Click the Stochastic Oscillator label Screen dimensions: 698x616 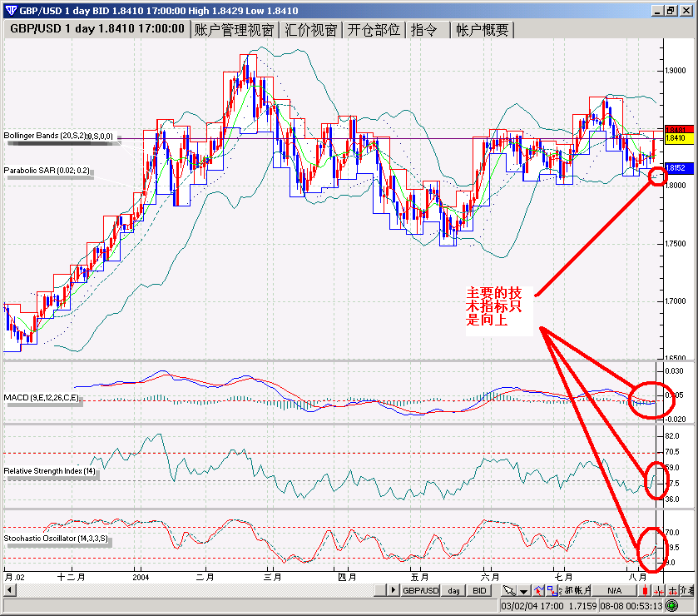tap(55, 539)
